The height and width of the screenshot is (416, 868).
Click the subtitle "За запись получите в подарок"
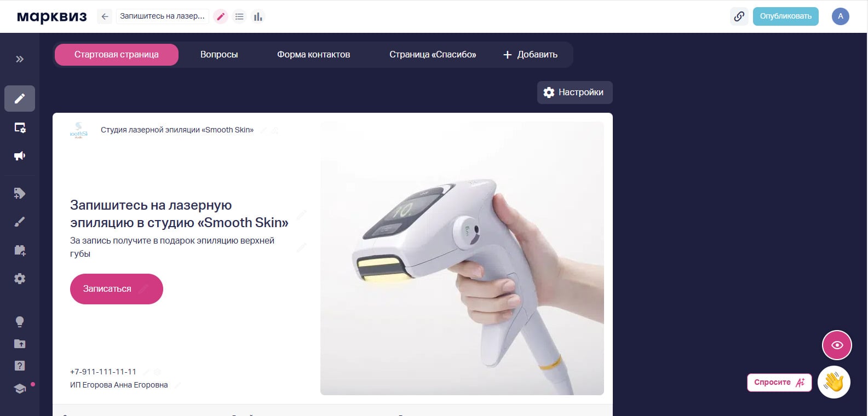[x=172, y=247]
